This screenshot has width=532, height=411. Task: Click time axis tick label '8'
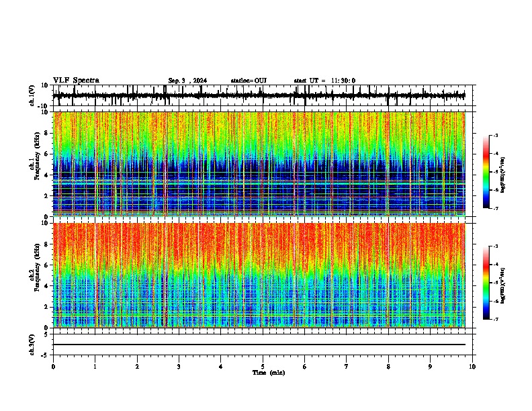click(x=388, y=367)
